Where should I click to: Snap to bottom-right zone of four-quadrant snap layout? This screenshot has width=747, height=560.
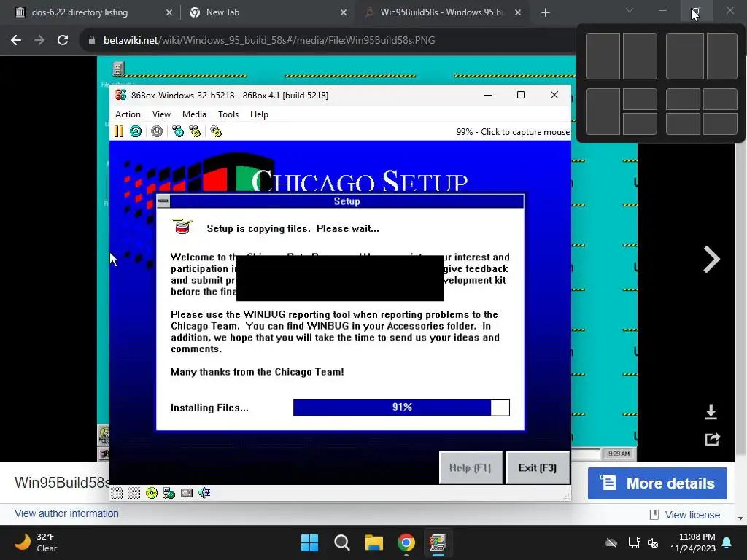point(720,124)
